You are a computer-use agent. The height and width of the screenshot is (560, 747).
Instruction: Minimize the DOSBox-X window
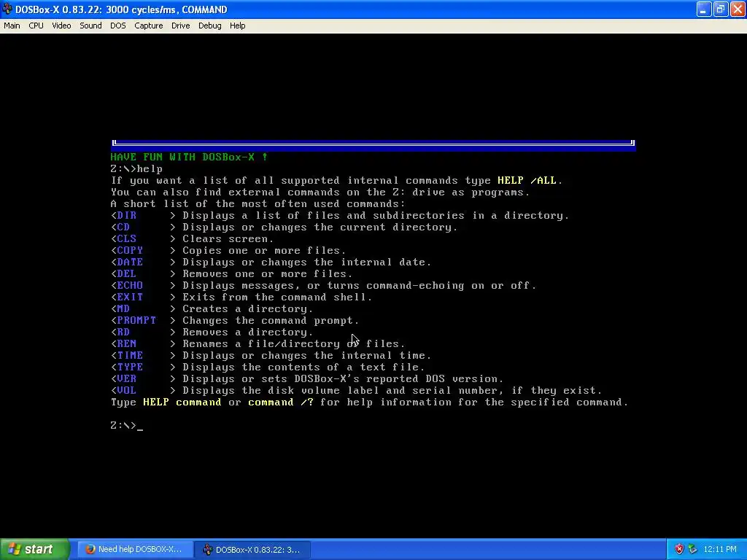704,9
